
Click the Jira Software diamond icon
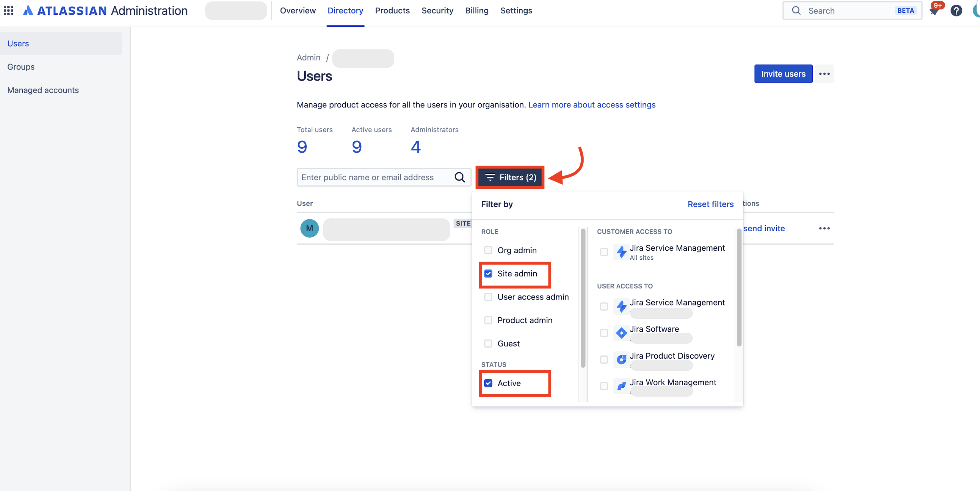tap(621, 333)
